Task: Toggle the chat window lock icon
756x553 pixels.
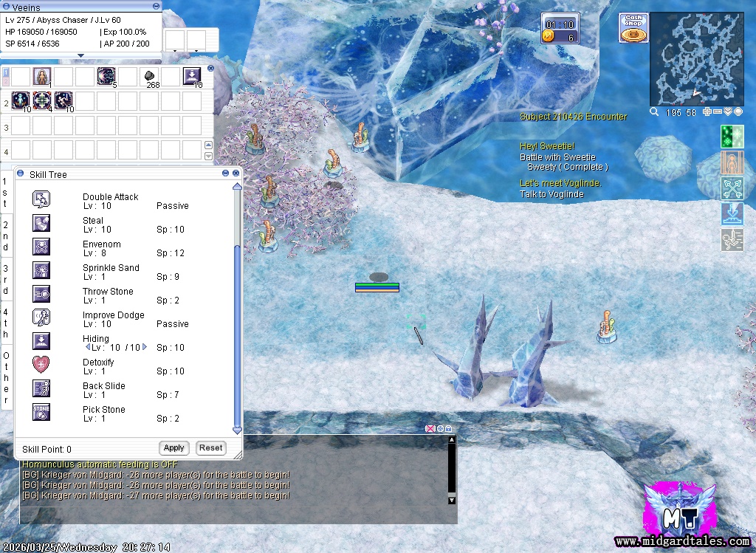Action: pyautogui.click(x=448, y=429)
